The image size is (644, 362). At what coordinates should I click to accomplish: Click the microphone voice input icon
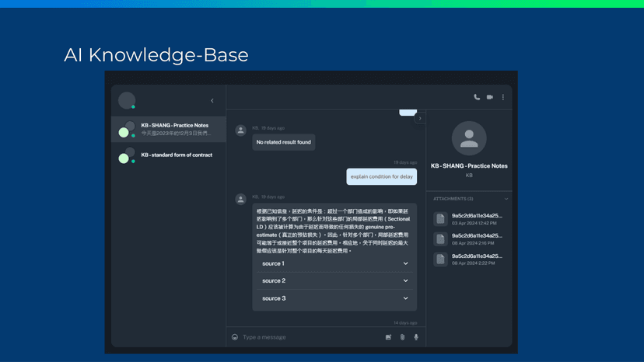point(416,337)
